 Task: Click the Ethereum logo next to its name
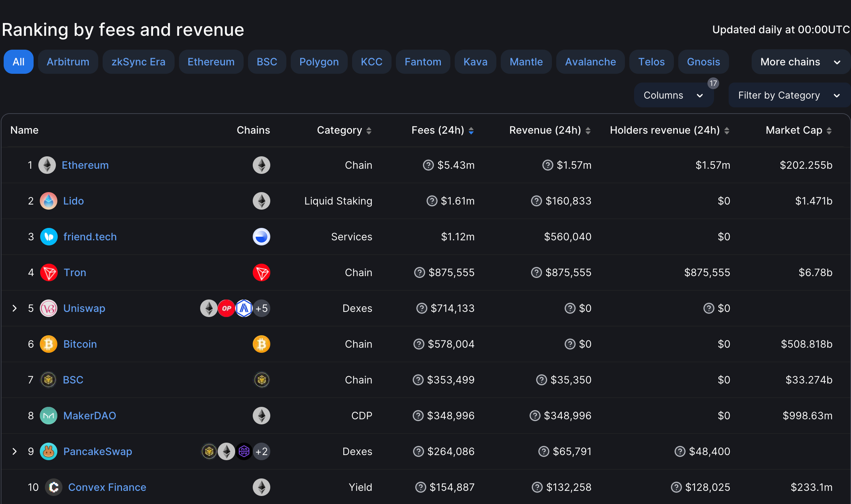[47, 165]
